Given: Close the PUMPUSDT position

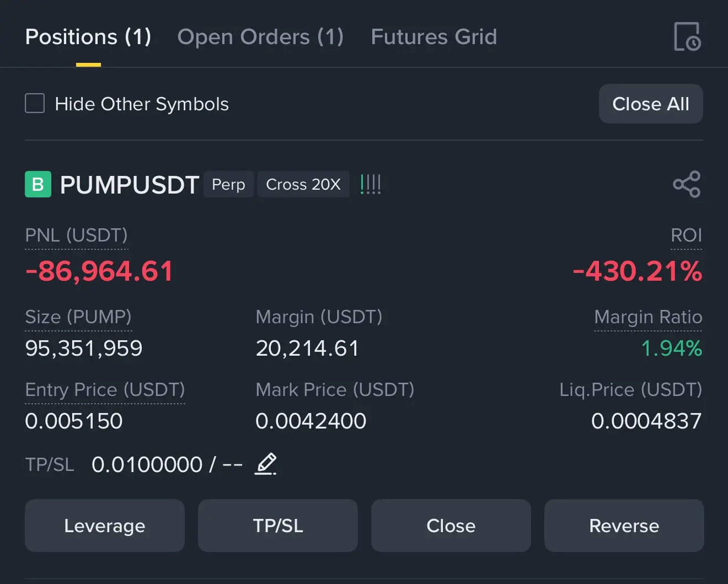Looking at the screenshot, I should tap(451, 526).
